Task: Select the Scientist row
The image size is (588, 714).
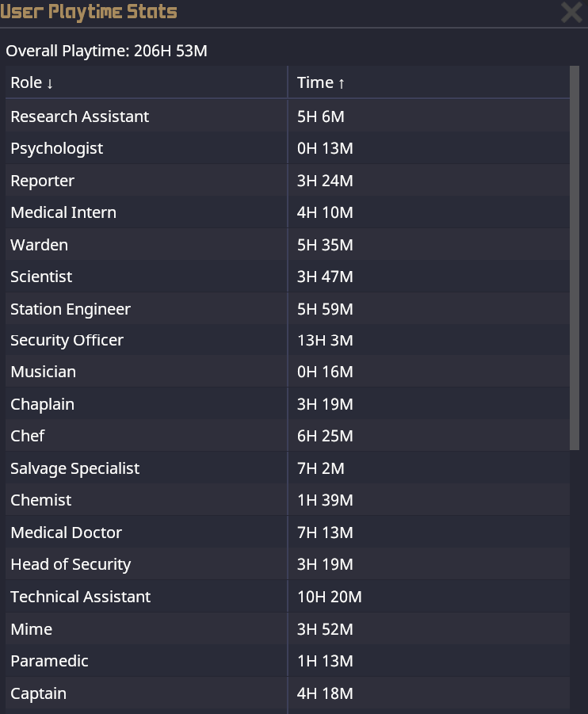Action: (x=41, y=277)
